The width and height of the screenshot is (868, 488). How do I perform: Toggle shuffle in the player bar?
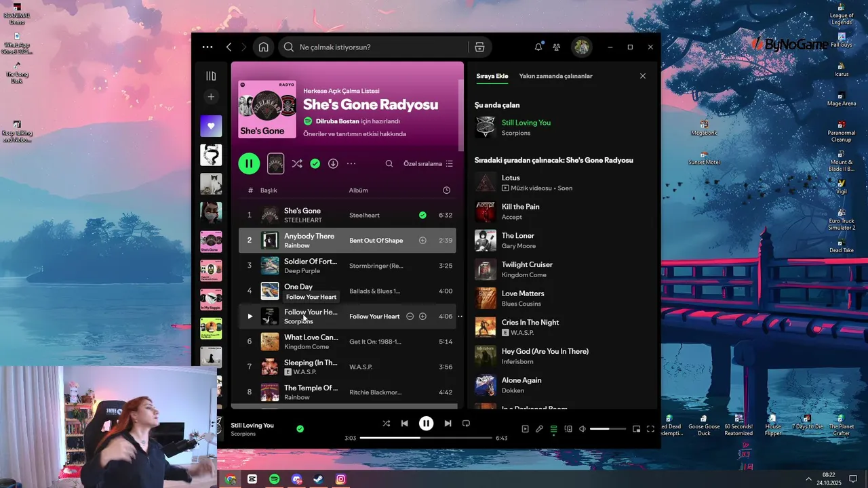coord(386,424)
